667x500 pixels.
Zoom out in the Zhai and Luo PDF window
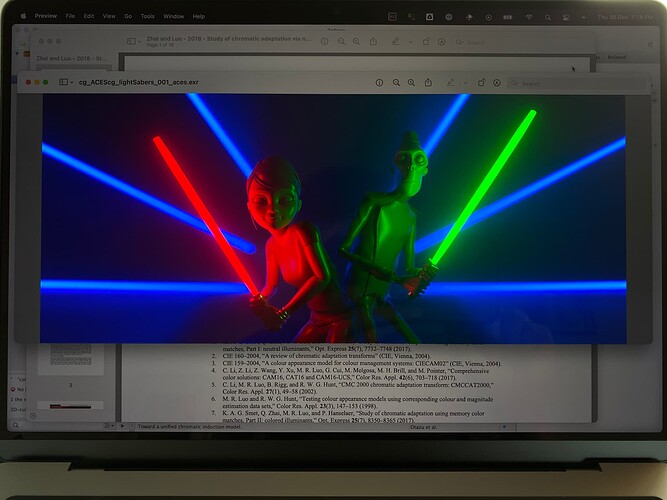[342, 41]
